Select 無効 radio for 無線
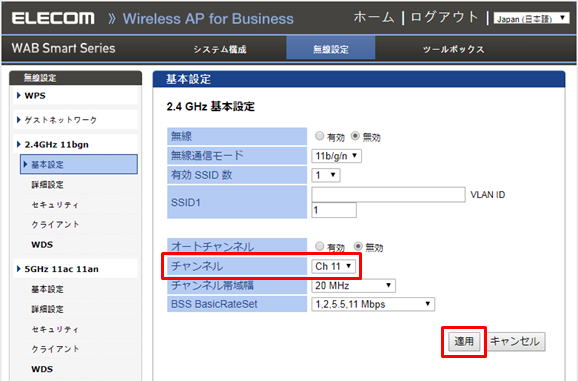Screen dimensions: 578x381 coord(355,136)
